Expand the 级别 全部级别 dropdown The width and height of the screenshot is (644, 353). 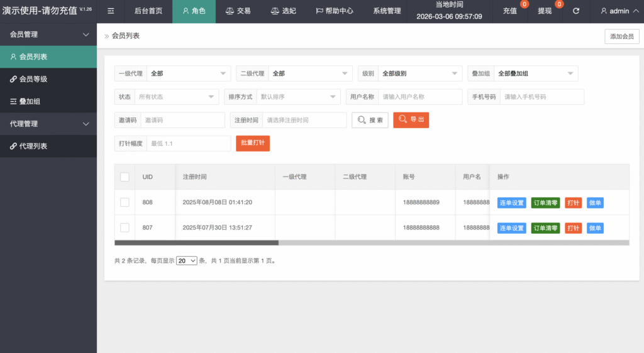pos(420,73)
